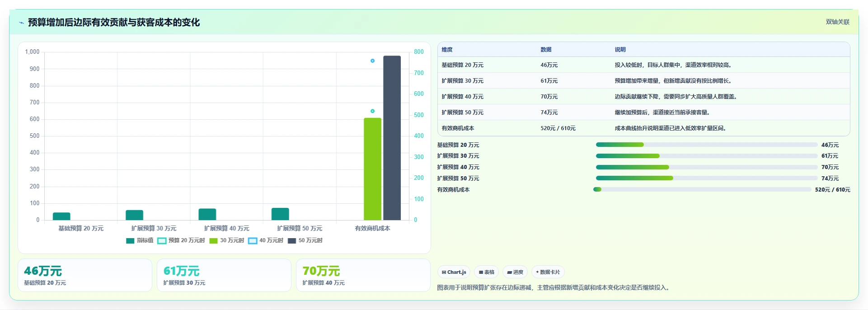Click the footnote text 图表用于说明预算扩张
The image size is (868, 310).
553,287
